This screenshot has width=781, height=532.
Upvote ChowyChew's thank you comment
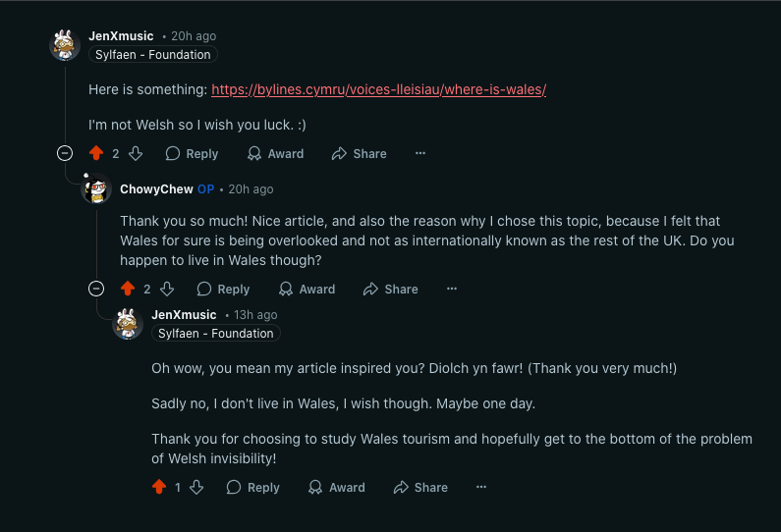coord(127,289)
